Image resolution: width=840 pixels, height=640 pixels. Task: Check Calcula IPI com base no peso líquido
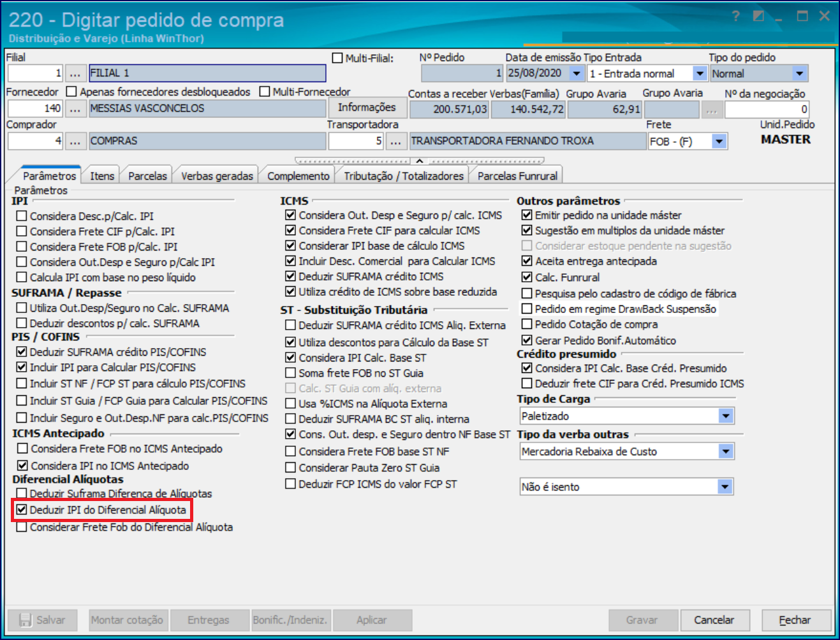coord(22,277)
